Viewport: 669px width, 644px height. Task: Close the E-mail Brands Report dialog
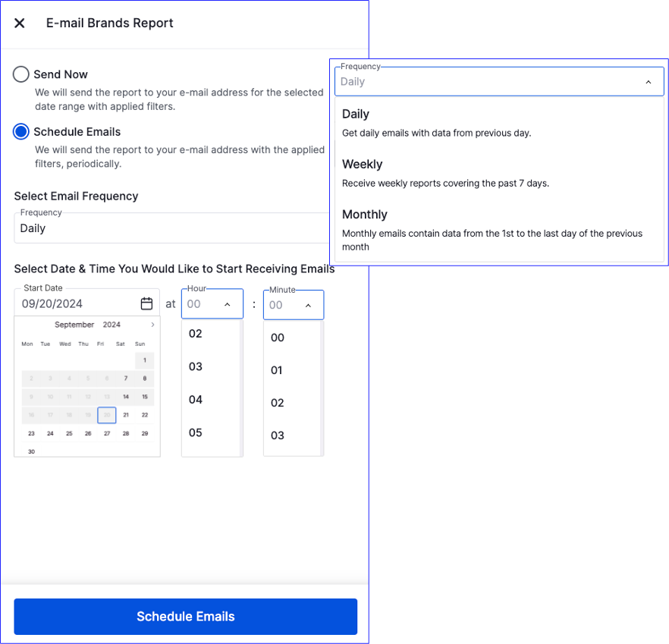(19, 23)
